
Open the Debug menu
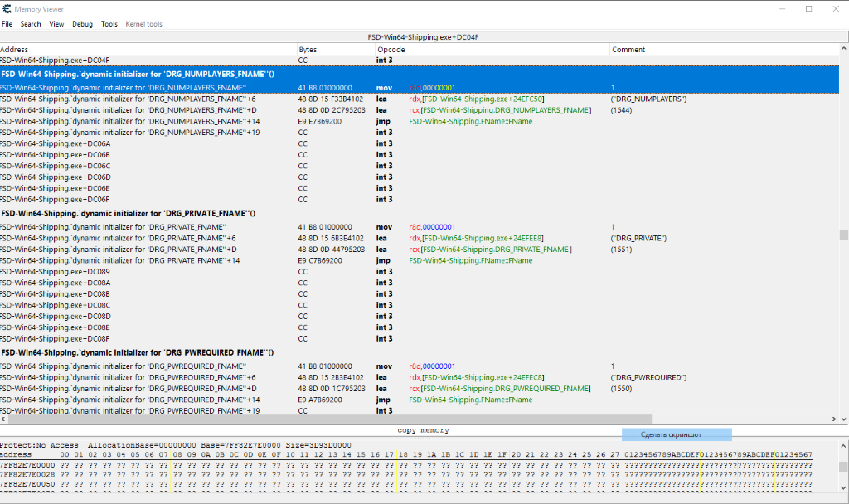82,24
